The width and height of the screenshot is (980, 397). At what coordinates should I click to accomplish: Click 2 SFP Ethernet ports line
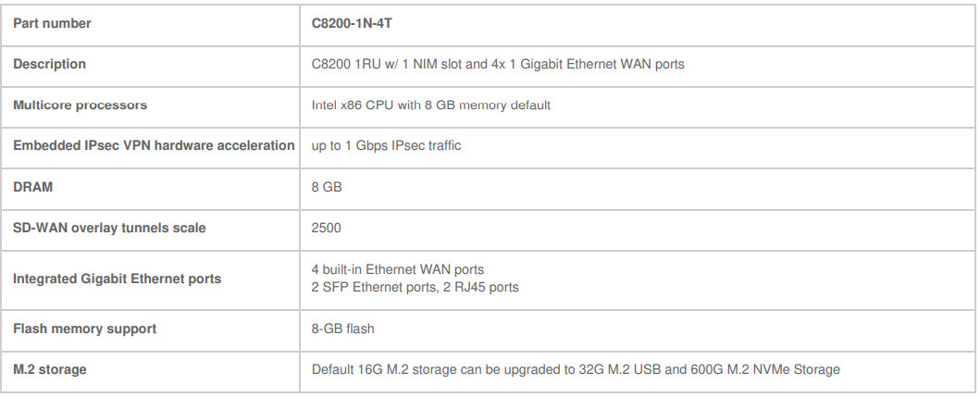tap(415, 287)
